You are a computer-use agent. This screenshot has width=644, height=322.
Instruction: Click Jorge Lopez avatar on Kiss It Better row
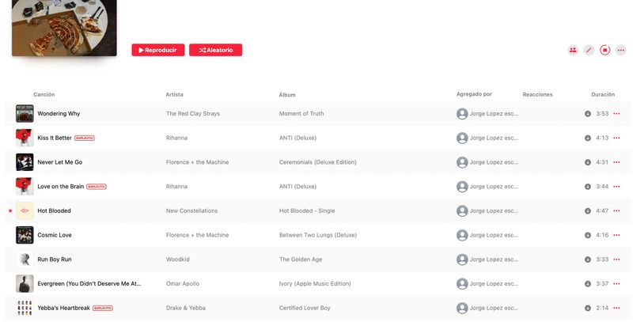[462, 138]
